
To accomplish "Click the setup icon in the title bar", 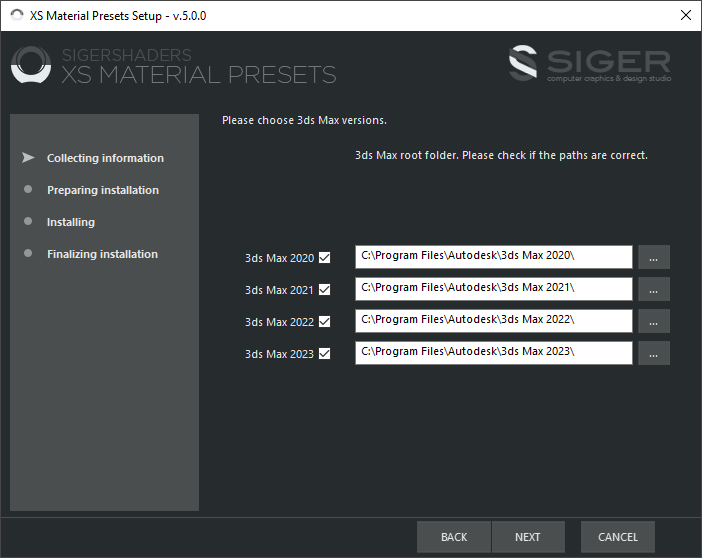I will point(17,15).
